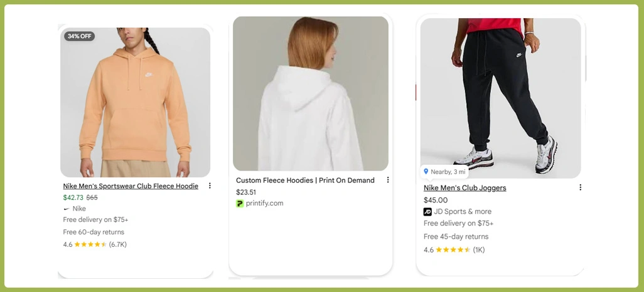Click the printify.com seller name
Screen dimensions: 644x292
click(x=264, y=203)
